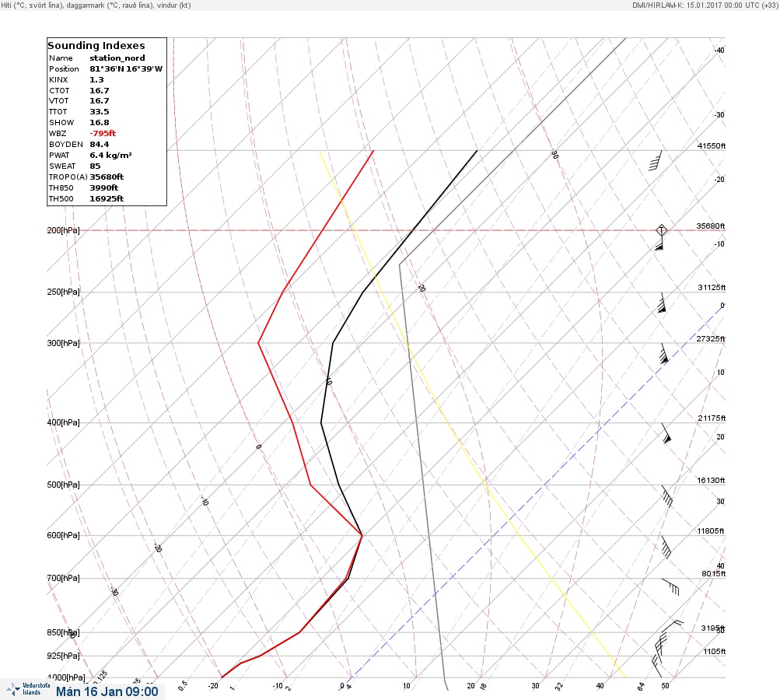Screen dimensions: 780x700
Task: Click the 27325ft height label
Action: [710, 339]
